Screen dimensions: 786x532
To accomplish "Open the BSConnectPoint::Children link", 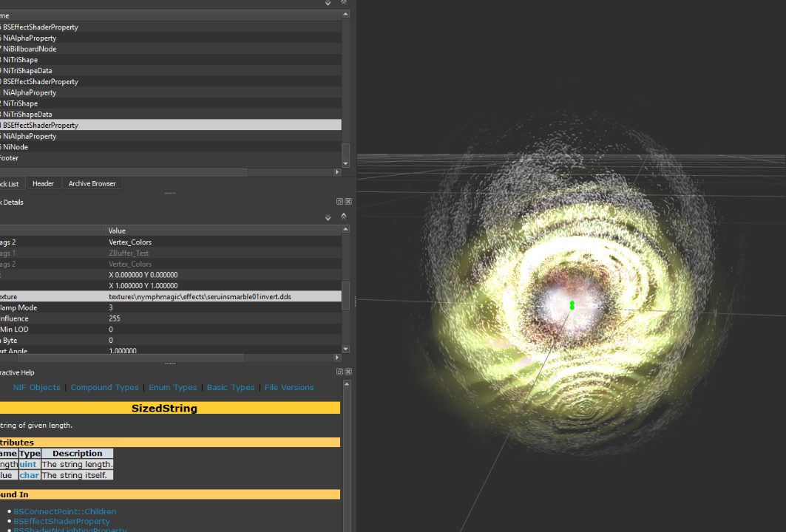I will coord(64,511).
